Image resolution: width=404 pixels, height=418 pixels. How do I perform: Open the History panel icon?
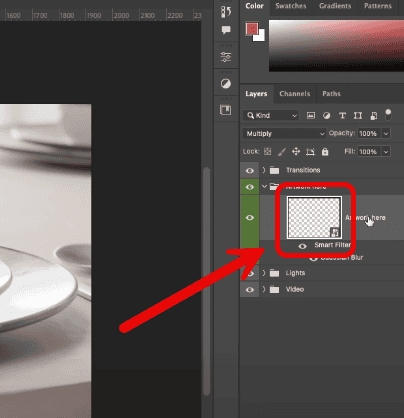coord(226,12)
